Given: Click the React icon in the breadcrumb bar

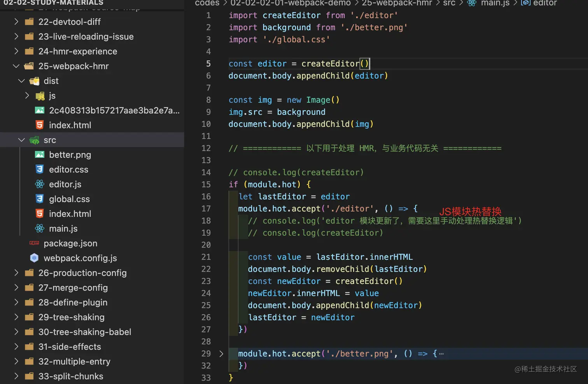Looking at the screenshot, I should click(472, 3).
